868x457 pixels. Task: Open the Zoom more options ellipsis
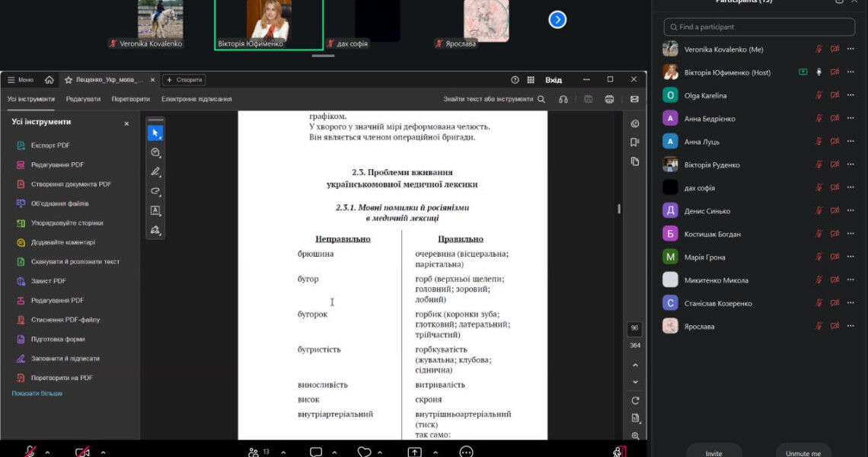tap(466, 452)
